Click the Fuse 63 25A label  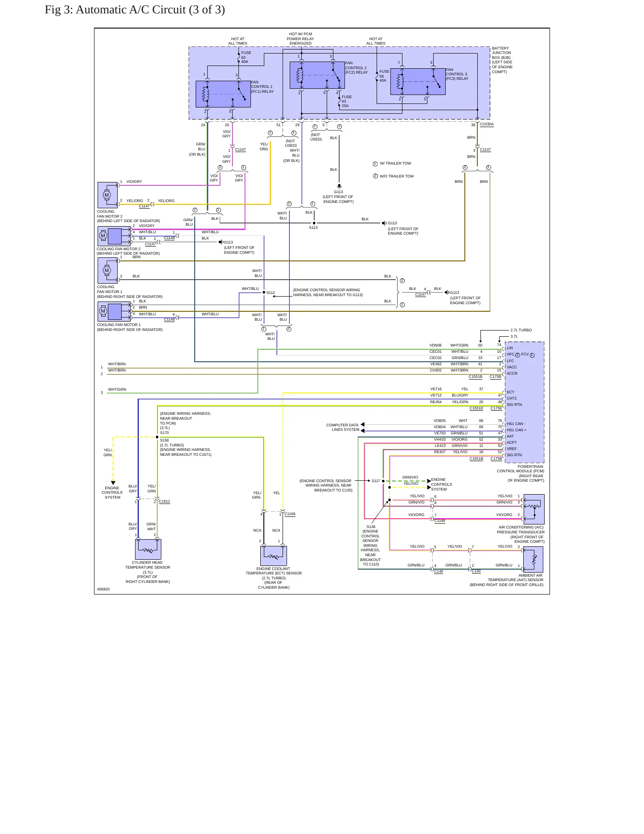pyautogui.click(x=346, y=101)
